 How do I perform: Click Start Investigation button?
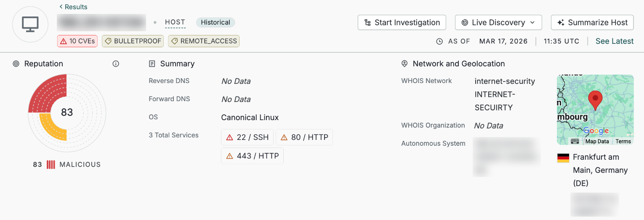[x=402, y=22]
